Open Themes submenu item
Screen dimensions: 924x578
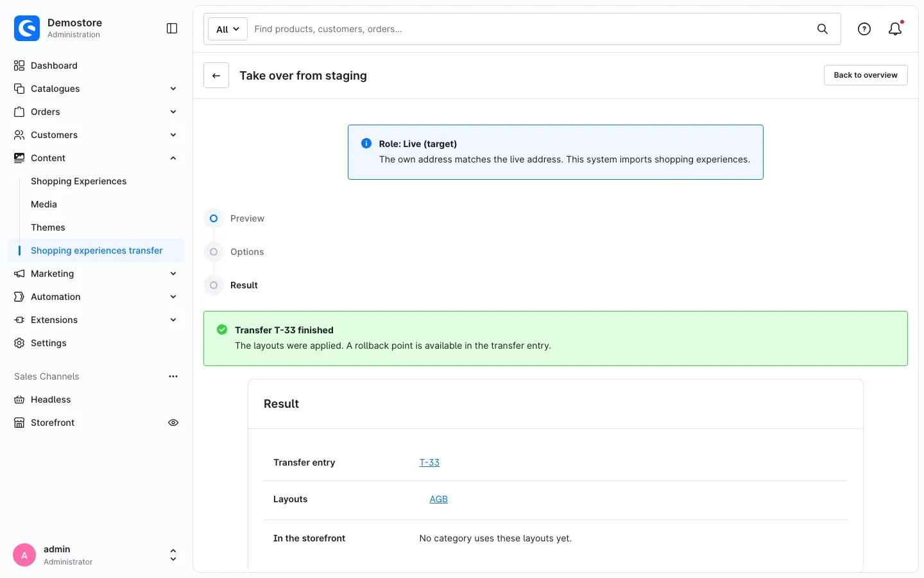[48, 227]
